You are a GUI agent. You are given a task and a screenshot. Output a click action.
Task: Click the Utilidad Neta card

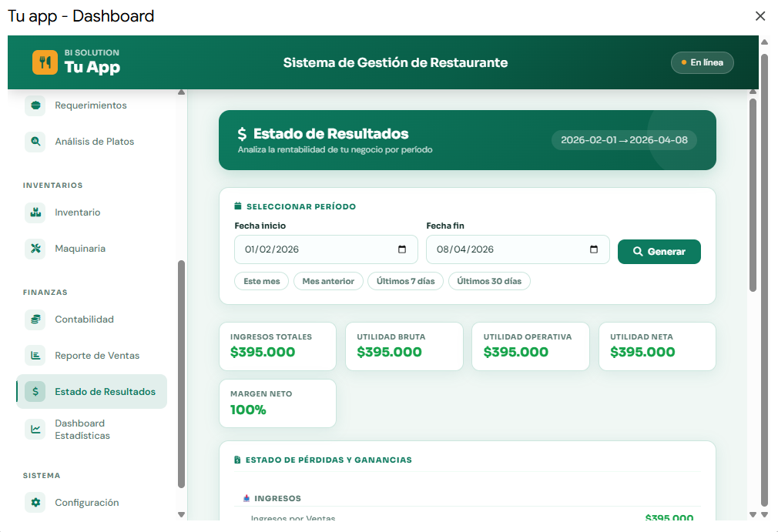[657, 346]
